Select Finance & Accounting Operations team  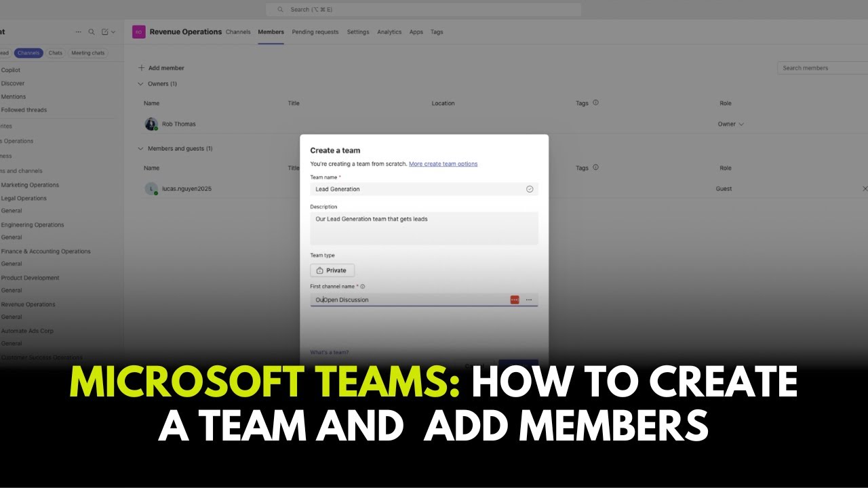(x=45, y=251)
